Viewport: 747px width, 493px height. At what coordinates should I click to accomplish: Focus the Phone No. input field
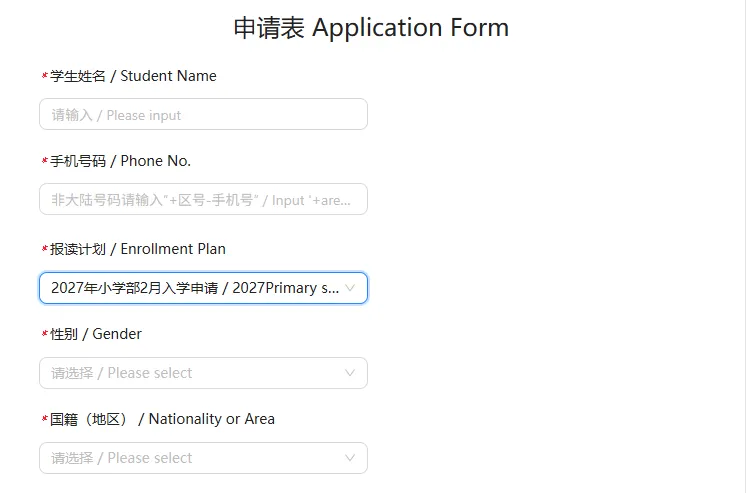203,199
